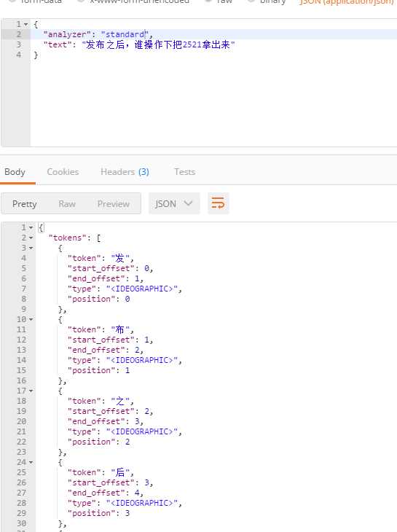397x532 pixels.
Task: Collapse the token object starting at line 17
Action: point(31,391)
